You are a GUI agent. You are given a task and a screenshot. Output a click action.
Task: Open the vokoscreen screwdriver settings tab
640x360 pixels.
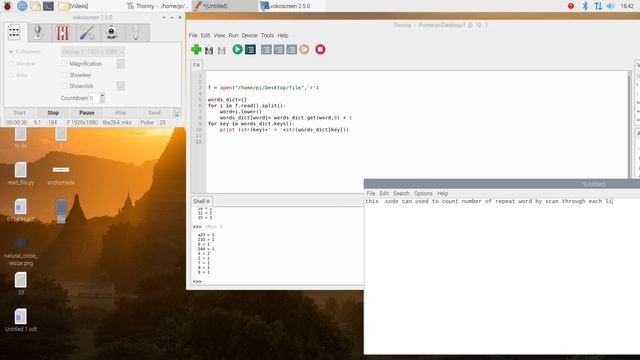[87, 32]
